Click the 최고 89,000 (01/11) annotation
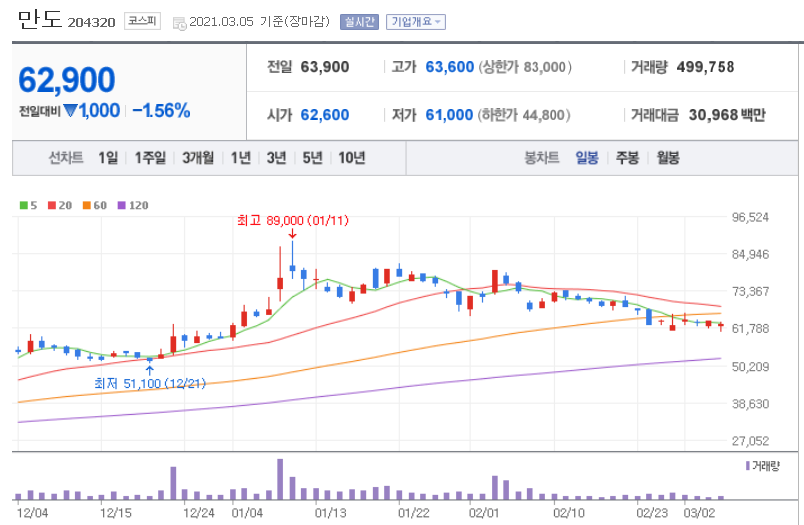The width and height of the screenshot is (804, 525). (x=293, y=220)
